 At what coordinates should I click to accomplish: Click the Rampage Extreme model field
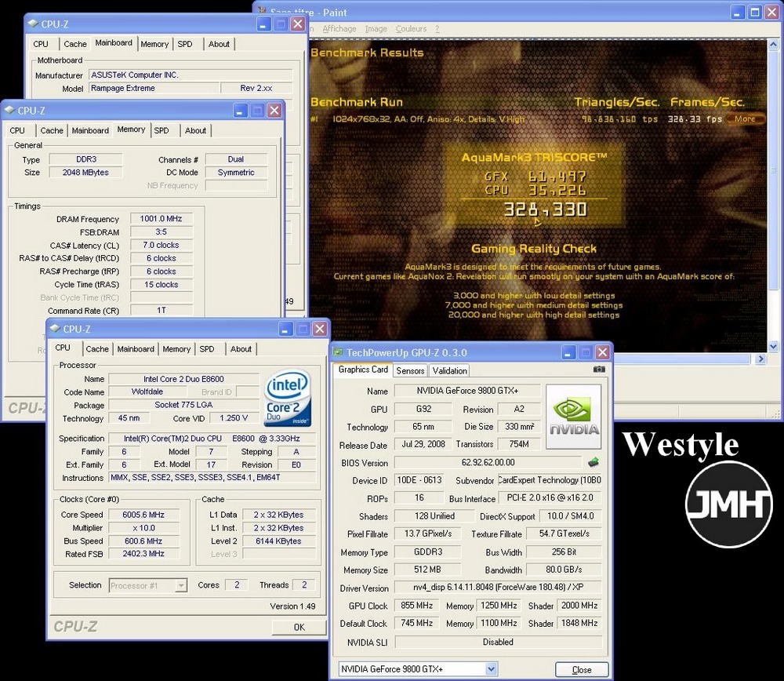pyautogui.click(x=154, y=88)
